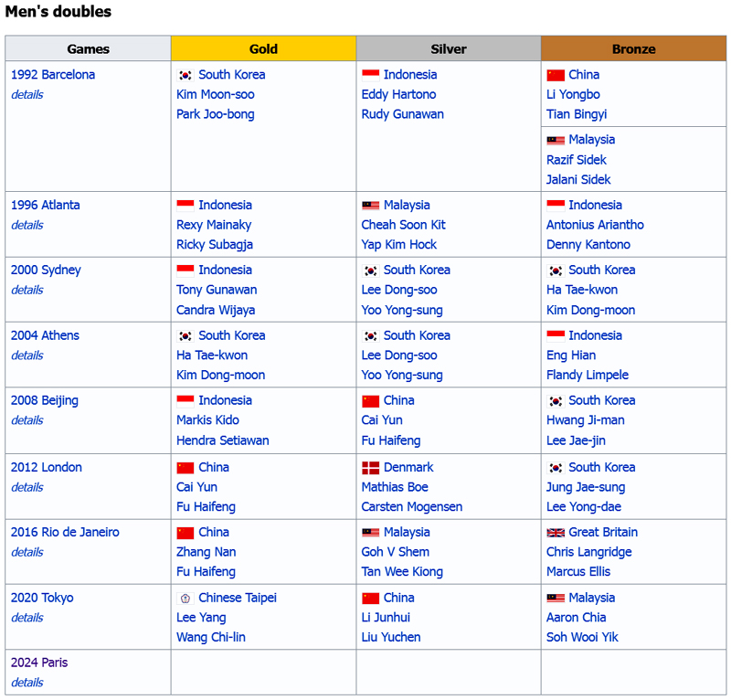
Task: Click China flag in 2008 Beijing Silver cell
Action: click(370, 401)
